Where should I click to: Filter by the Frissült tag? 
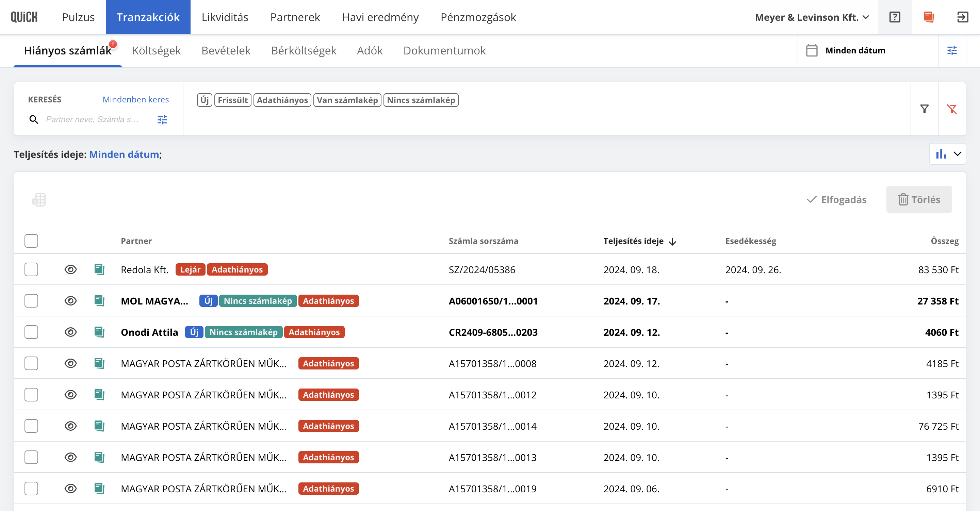232,100
